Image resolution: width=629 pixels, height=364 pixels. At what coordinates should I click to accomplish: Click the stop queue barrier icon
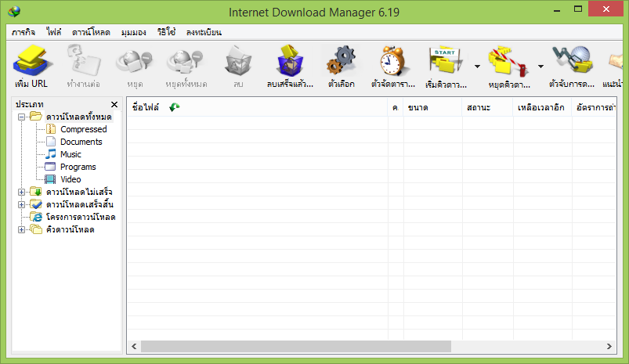point(508,61)
